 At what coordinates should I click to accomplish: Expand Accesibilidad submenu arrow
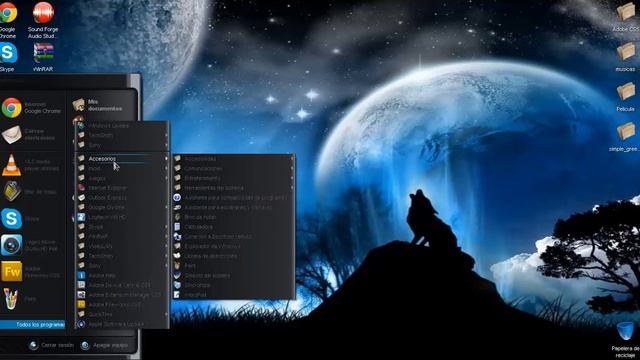(292, 158)
